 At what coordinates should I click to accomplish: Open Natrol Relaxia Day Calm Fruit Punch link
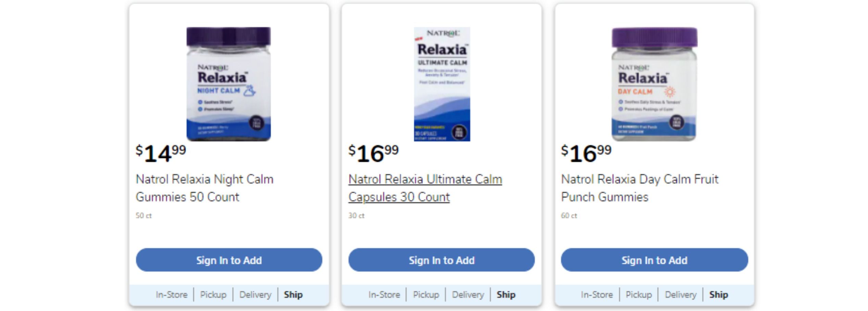tap(639, 188)
